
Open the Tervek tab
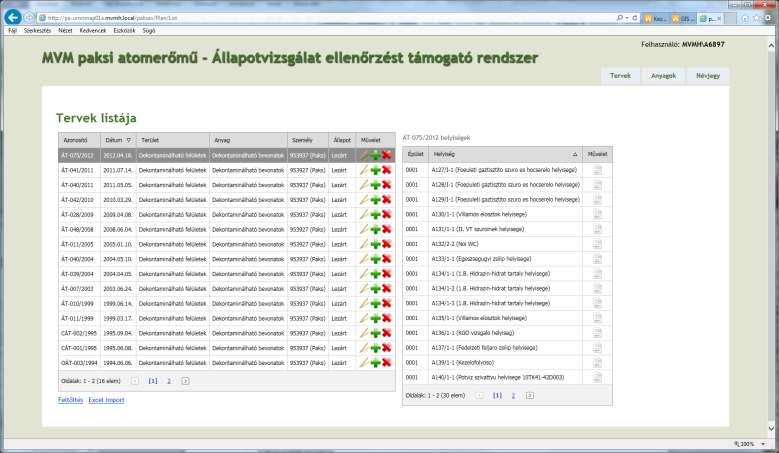click(x=620, y=76)
